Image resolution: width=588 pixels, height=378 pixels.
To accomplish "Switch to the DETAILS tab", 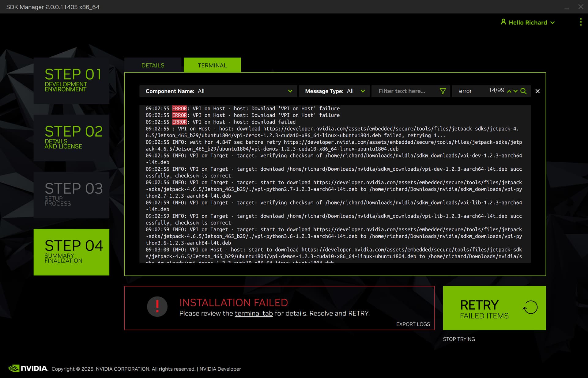I will [153, 65].
